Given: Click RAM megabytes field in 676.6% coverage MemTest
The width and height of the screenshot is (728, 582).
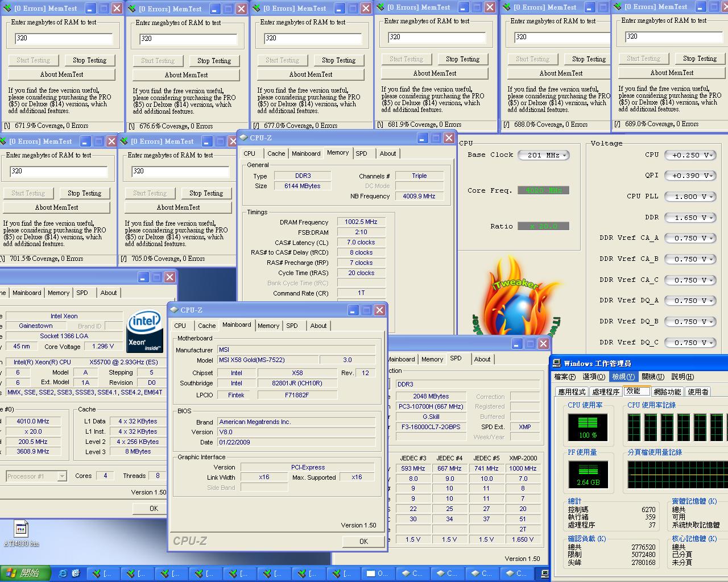Looking at the screenshot, I should [188, 39].
